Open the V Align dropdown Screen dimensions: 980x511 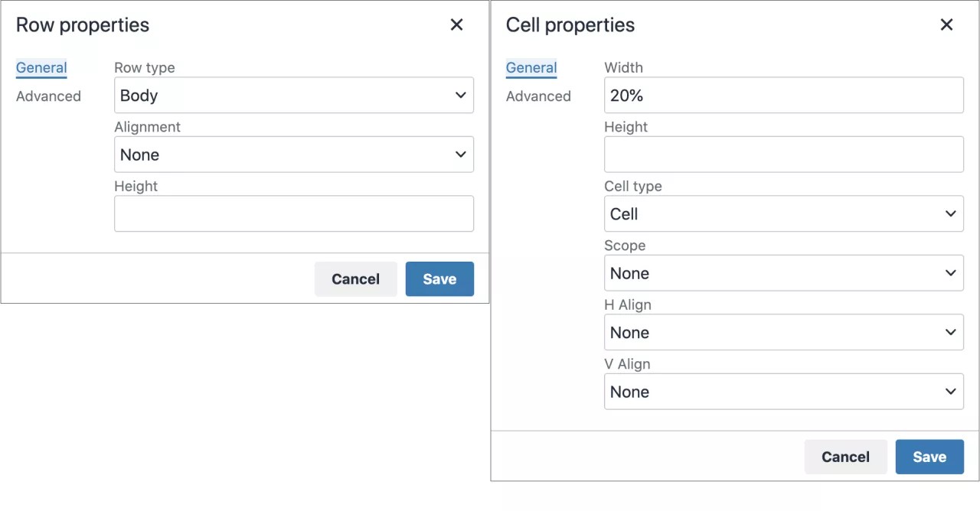click(783, 391)
